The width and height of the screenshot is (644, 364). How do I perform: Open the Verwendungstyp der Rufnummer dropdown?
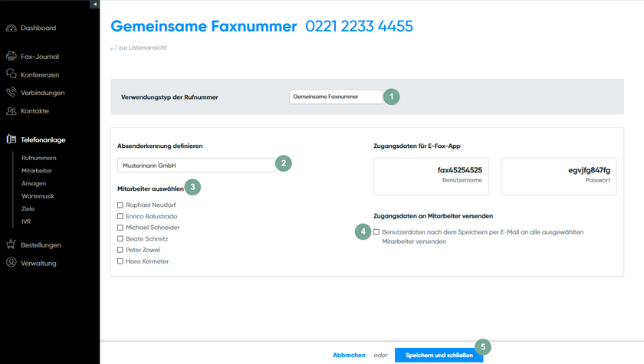(x=336, y=97)
